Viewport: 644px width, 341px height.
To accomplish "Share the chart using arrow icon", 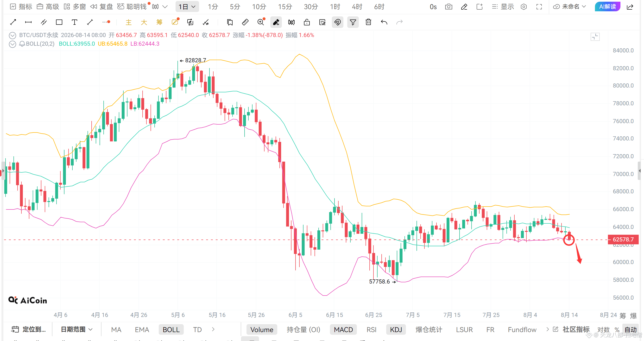I will 630,7.
